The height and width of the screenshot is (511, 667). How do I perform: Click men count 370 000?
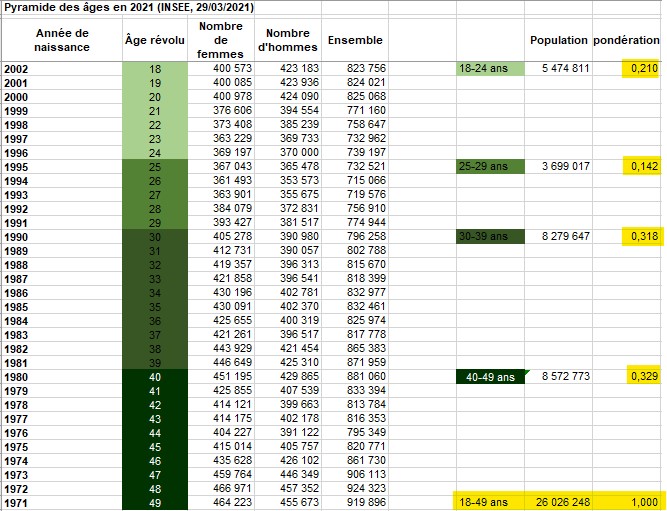pos(288,152)
